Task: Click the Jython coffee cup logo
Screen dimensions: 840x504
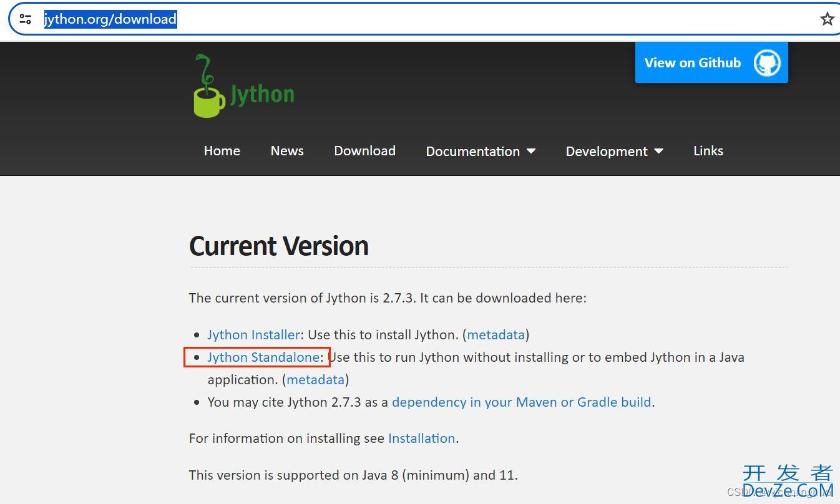Action: pos(209,87)
